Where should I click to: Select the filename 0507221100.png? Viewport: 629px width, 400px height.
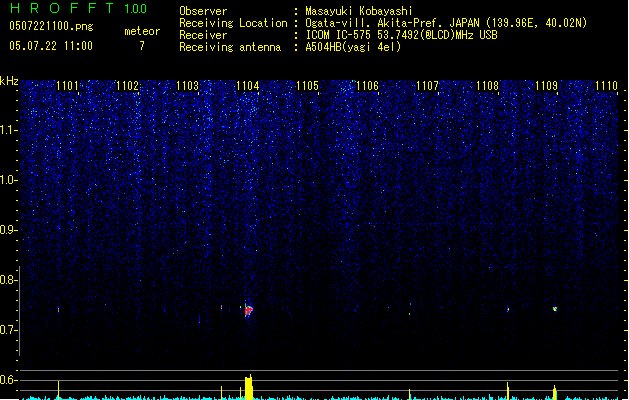[x=51, y=26]
